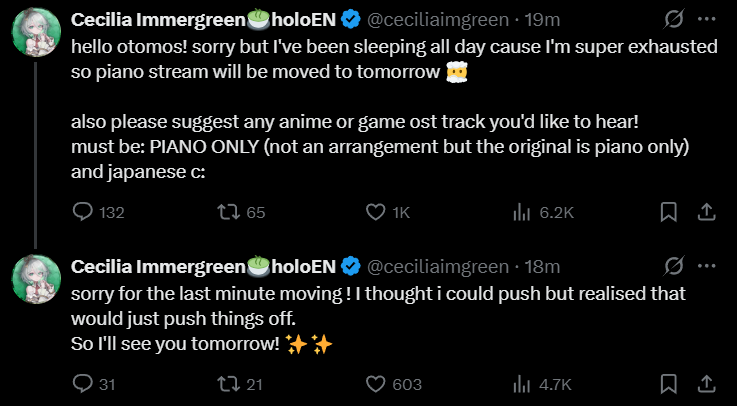The width and height of the screenshot is (737, 406).
Task: View analytics of the 4.7K views tweet
Action: pyautogui.click(x=521, y=383)
